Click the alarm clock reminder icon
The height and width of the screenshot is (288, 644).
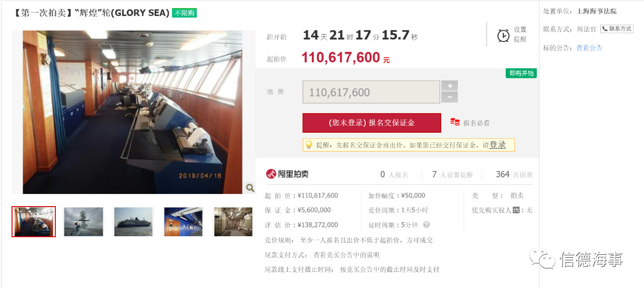point(503,35)
